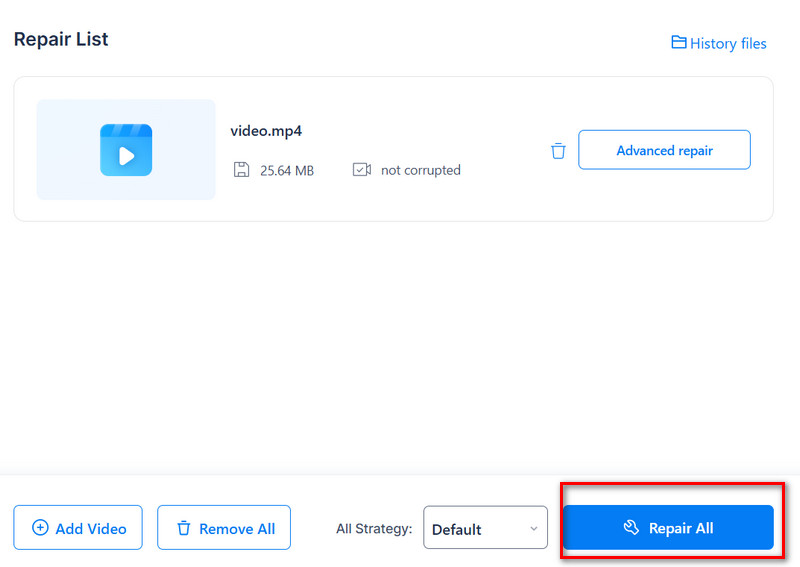Click the video.mp4 file name
The width and height of the screenshot is (800, 567).
pos(266,131)
